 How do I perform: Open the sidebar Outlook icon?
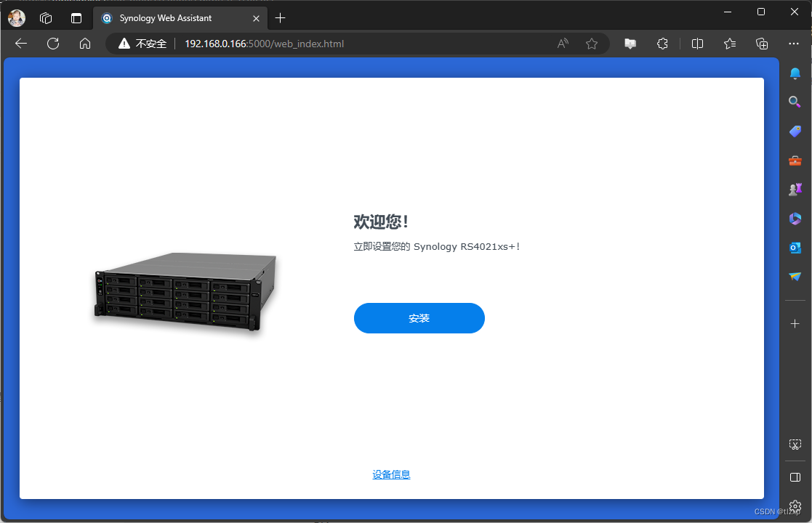pos(795,248)
